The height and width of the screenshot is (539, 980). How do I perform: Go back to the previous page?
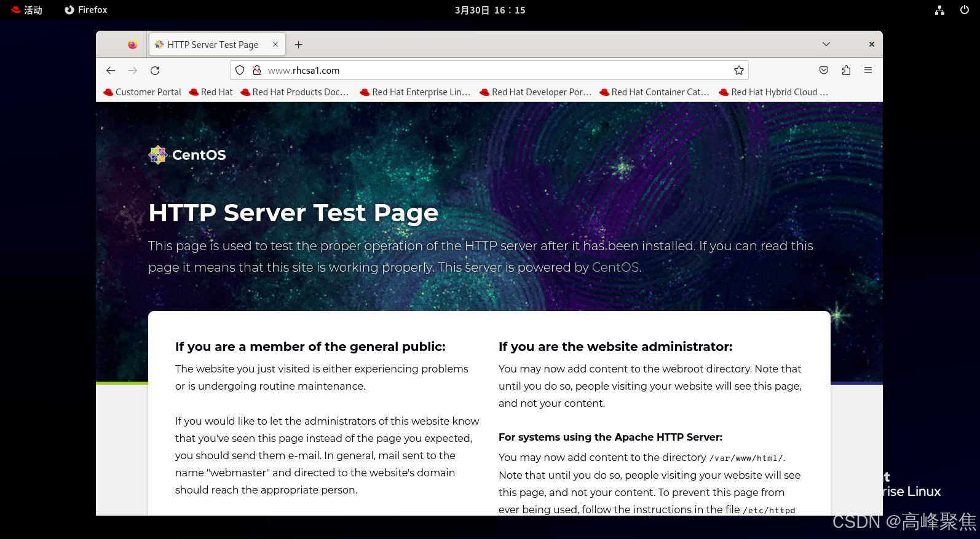click(111, 71)
